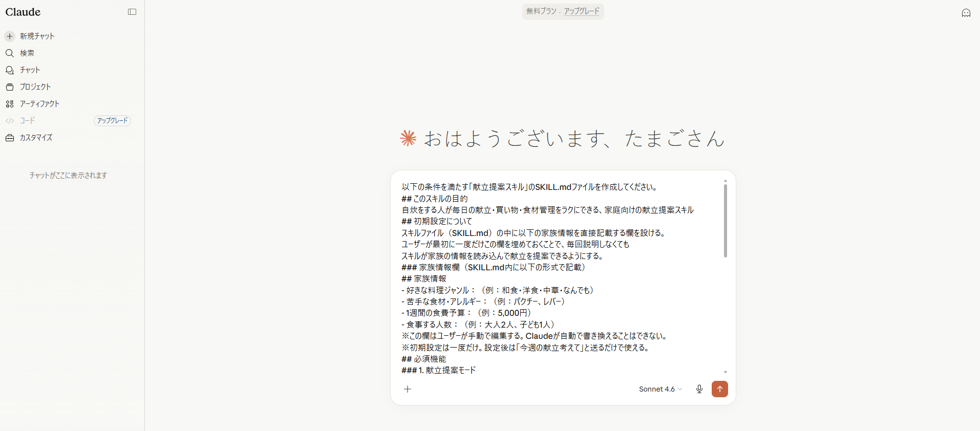Click the line '- 苦手な食材・アレルギー' in prompt
Screen dimensions: 980x431
coord(485,301)
